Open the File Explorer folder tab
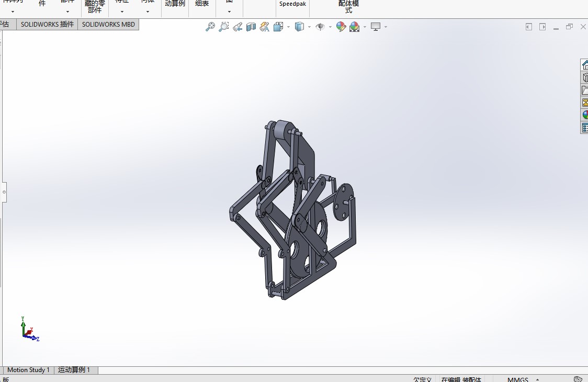 coord(585,90)
